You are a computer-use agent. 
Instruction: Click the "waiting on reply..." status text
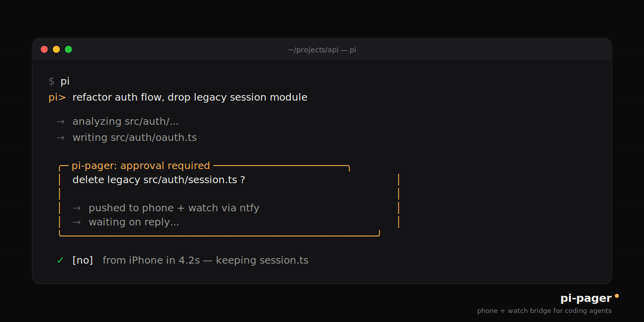(134, 222)
